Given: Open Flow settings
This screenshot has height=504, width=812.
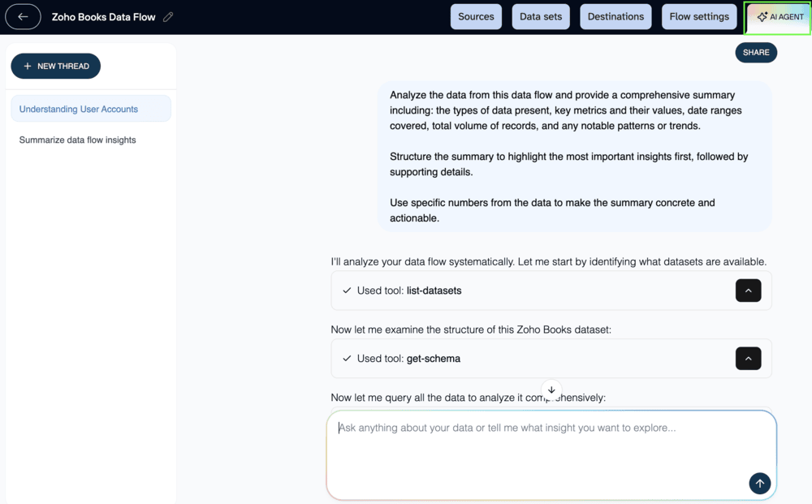Looking at the screenshot, I should [698, 16].
